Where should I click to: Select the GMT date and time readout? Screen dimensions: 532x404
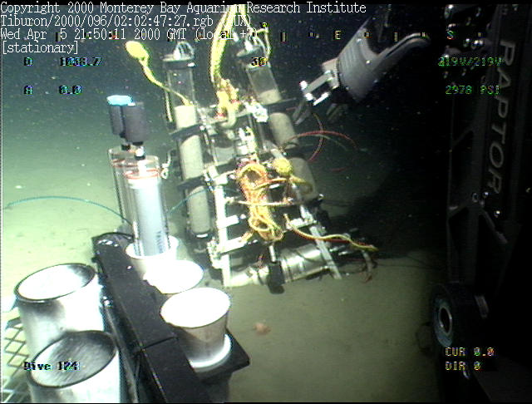point(116,35)
